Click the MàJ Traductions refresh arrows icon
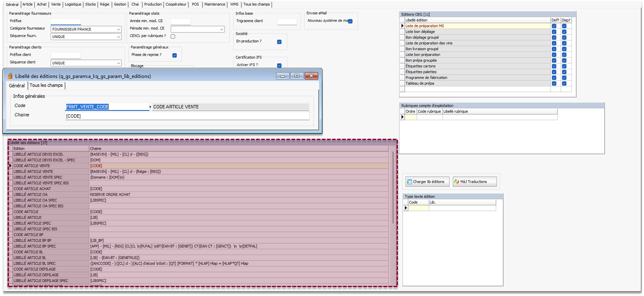The image size is (644, 296). [x=456, y=182]
